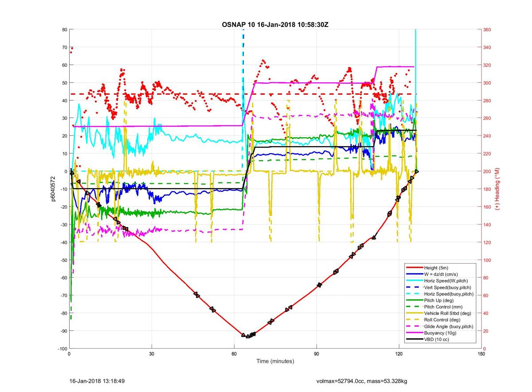Viewport: 532px width, 392px height.
Task: Select the p6040572 left axis label
Action: 53,189
